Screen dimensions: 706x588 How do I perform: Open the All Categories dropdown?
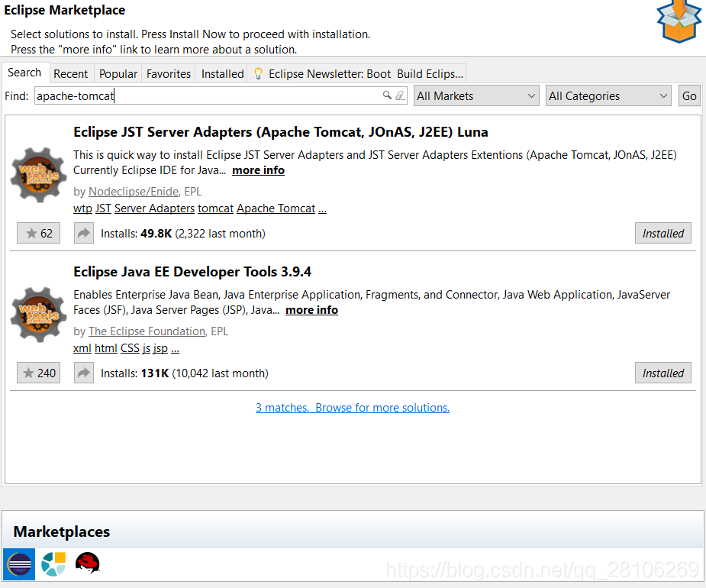608,96
